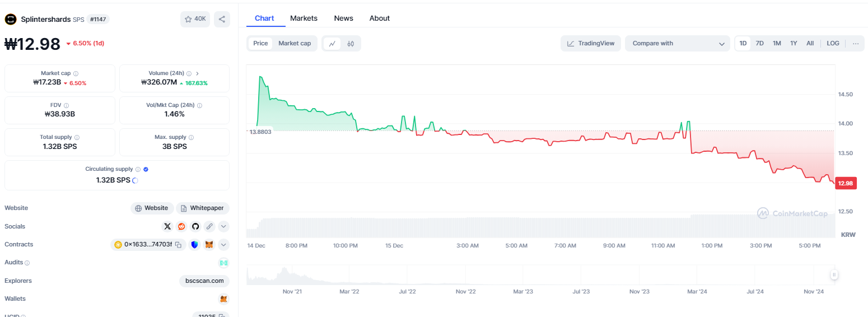Click the FDV info icon
The image size is (868, 317).
tap(66, 105)
